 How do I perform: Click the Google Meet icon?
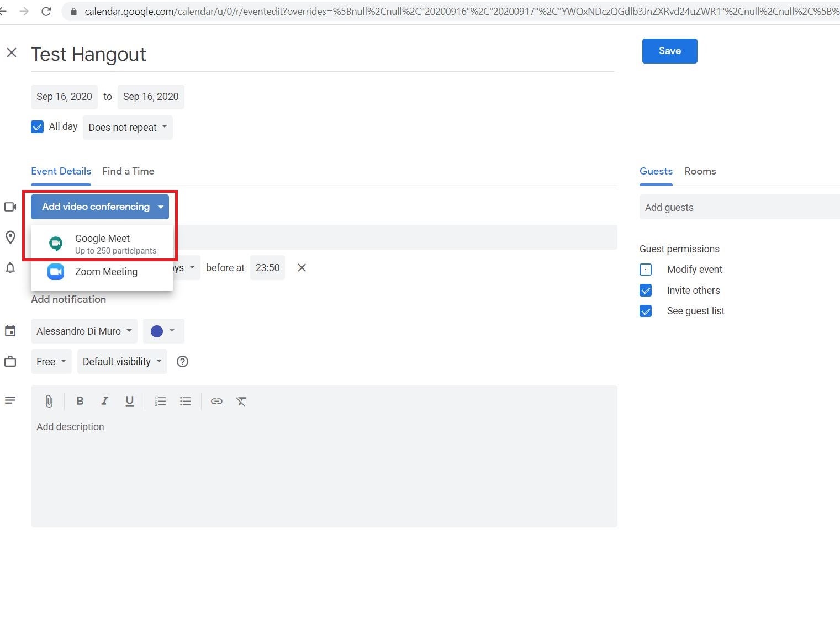pyautogui.click(x=56, y=244)
